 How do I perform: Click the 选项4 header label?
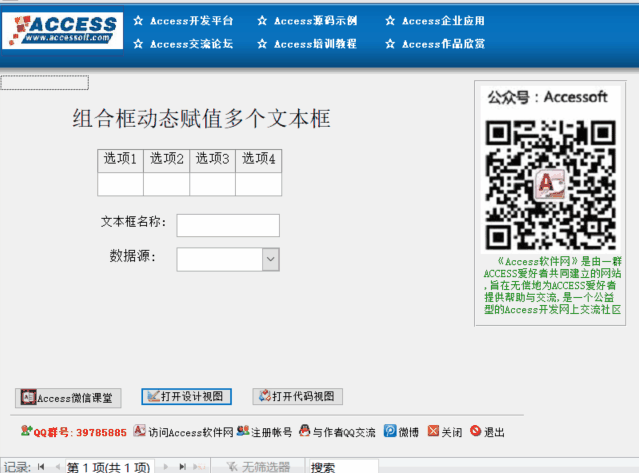click(259, 159)
